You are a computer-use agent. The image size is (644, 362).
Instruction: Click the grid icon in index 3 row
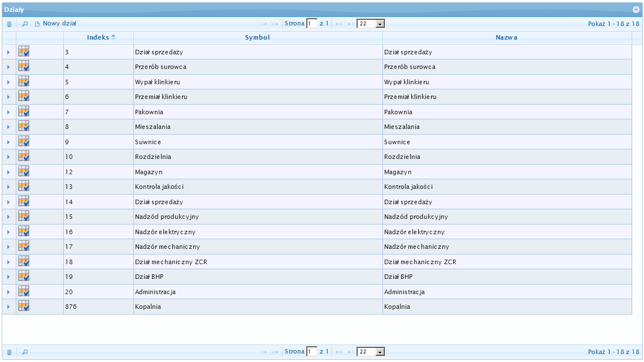(x=24, y=51)
